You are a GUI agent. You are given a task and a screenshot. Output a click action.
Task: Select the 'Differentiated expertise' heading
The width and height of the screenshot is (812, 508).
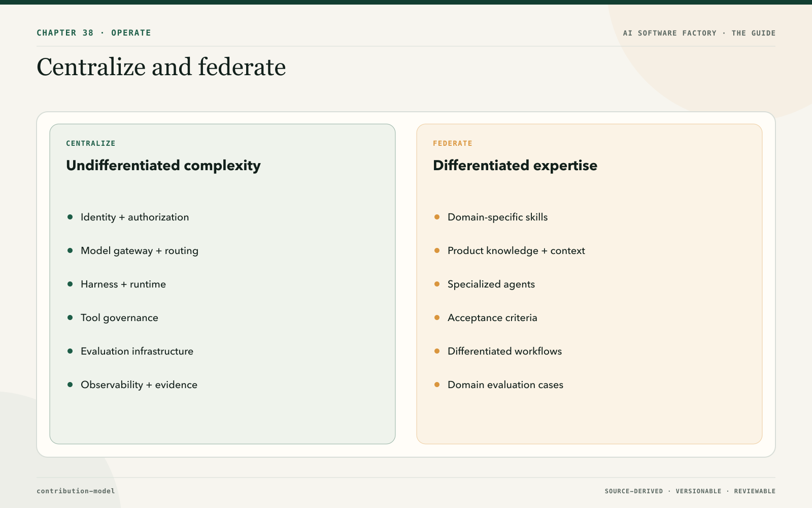[x=515, y=166]
